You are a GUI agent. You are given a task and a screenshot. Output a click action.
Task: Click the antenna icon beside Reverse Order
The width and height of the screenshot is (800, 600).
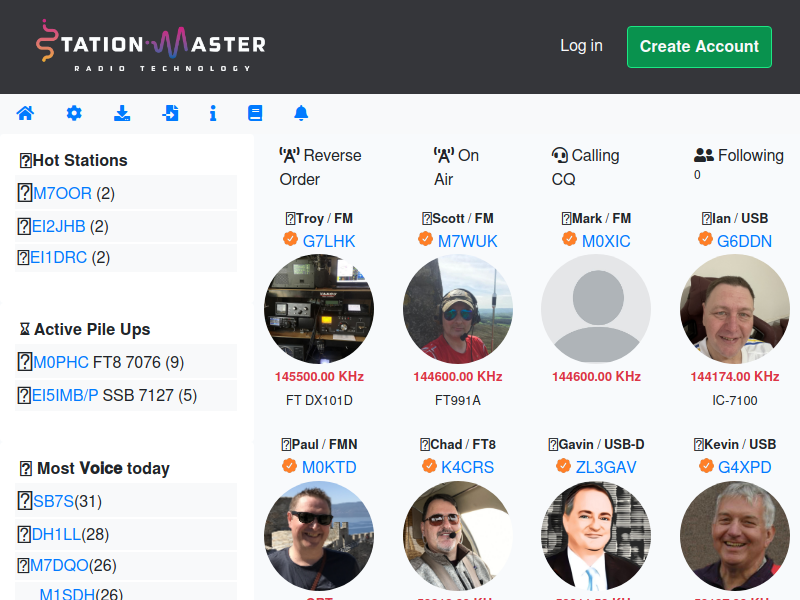click(289, 155)
